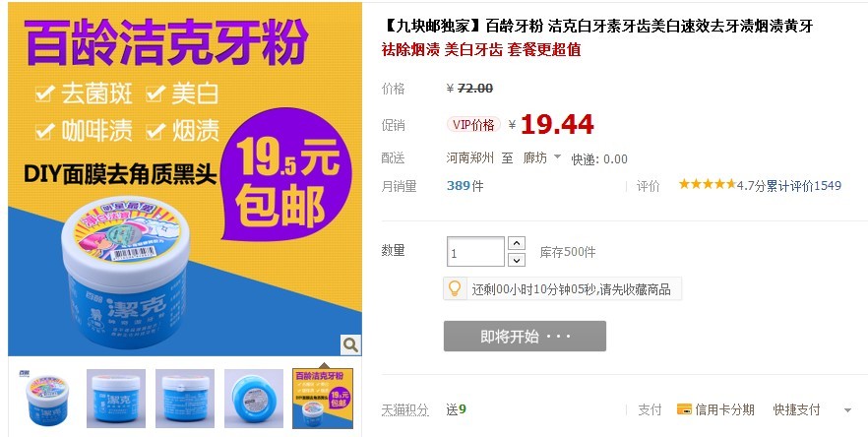Screen dimensions: 868x437
Task: Click the lightbulb reminder icon
Action: (454, 288)
